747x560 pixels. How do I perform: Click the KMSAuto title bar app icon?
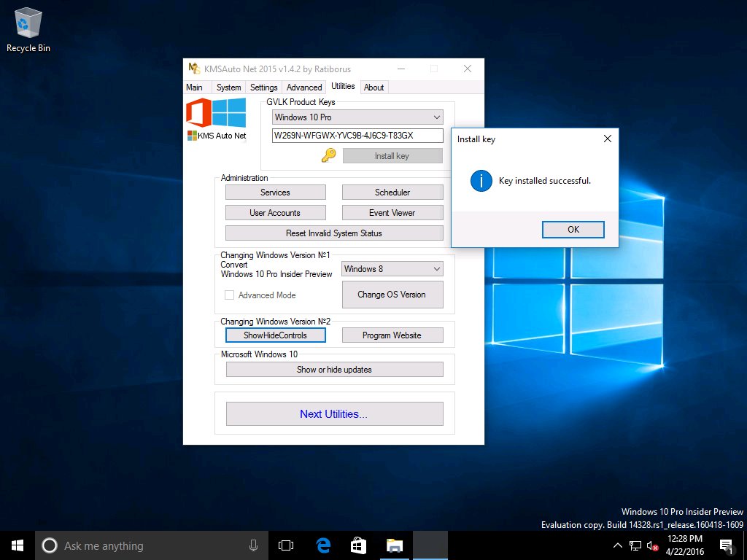[x=194, y=69]
